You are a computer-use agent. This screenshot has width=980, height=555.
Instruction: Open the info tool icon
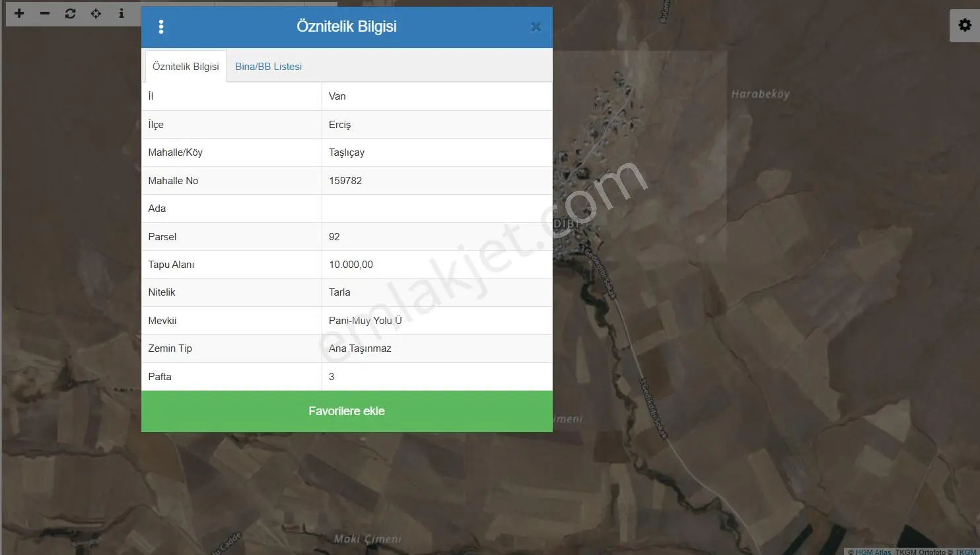[122, 13]
